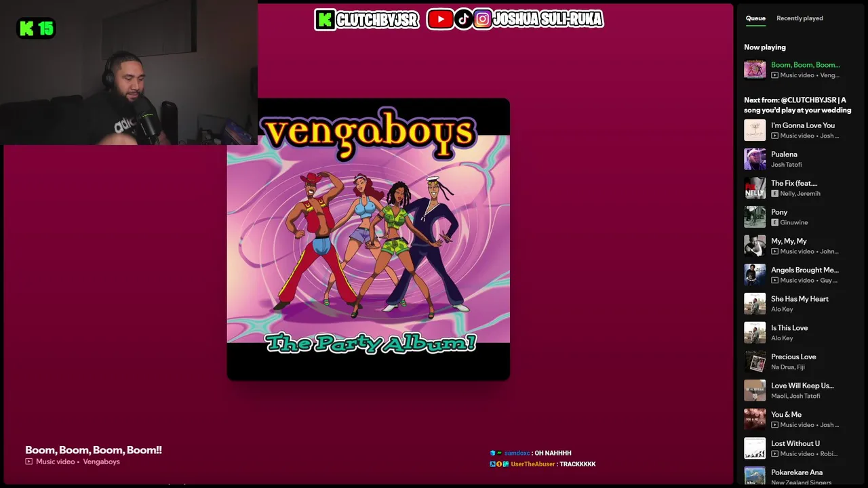Click music video icon under Lost Without U
The image size is (868, 488).
[x=774, y=454]
